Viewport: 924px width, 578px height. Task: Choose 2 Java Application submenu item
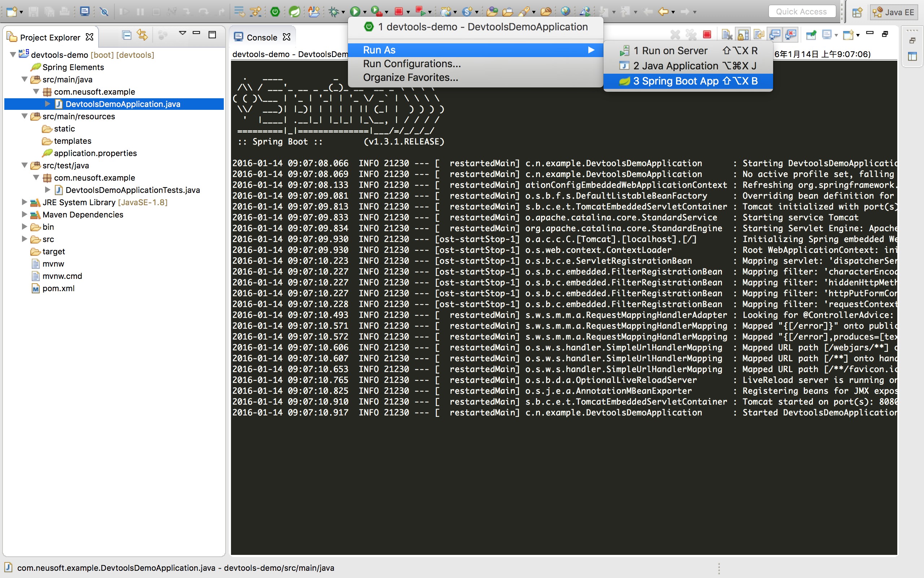(688, 66)
